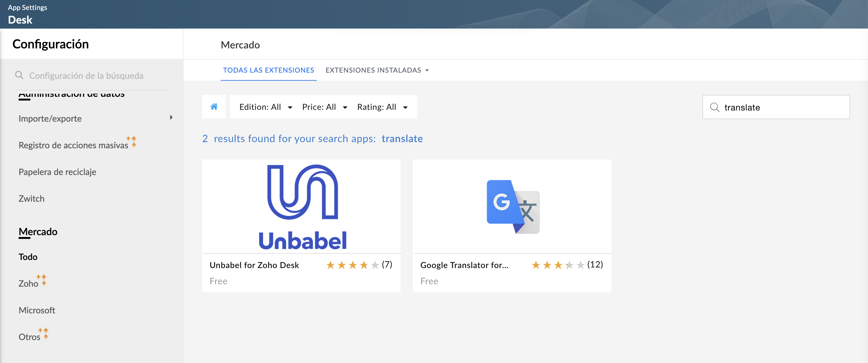
Task: Click sparkle icon beside Registro de acciones masivas
Action: click(132, 141)
